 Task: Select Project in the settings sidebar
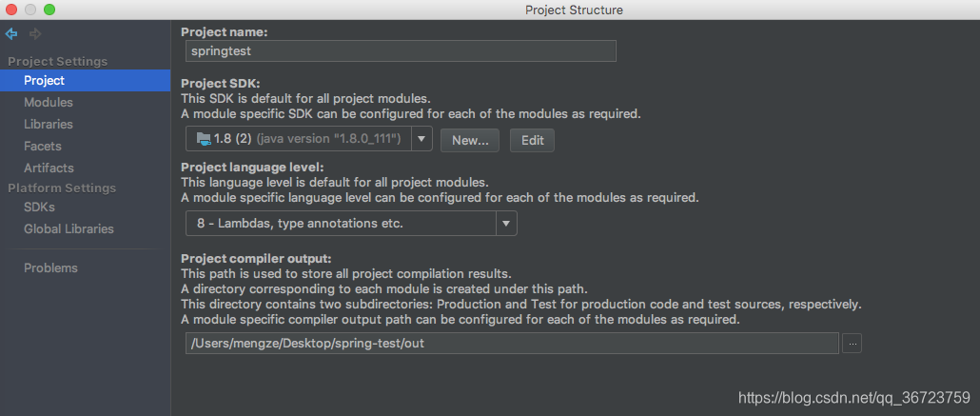point(45,81)
